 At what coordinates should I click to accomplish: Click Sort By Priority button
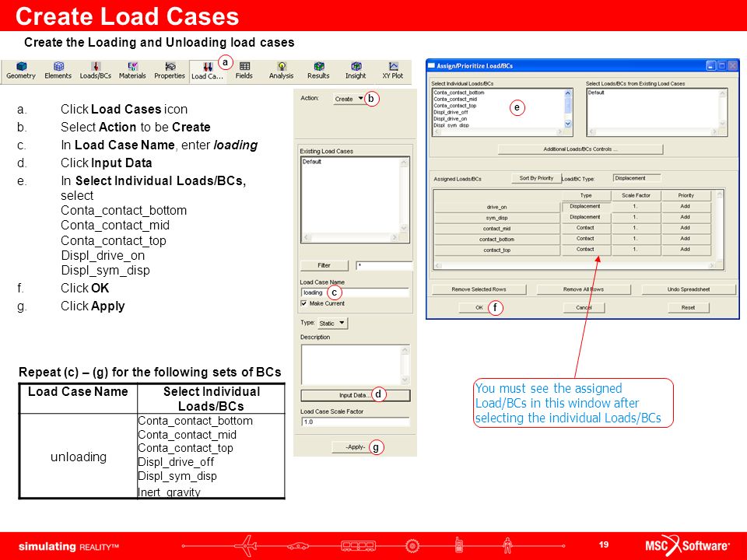point(536,178)
